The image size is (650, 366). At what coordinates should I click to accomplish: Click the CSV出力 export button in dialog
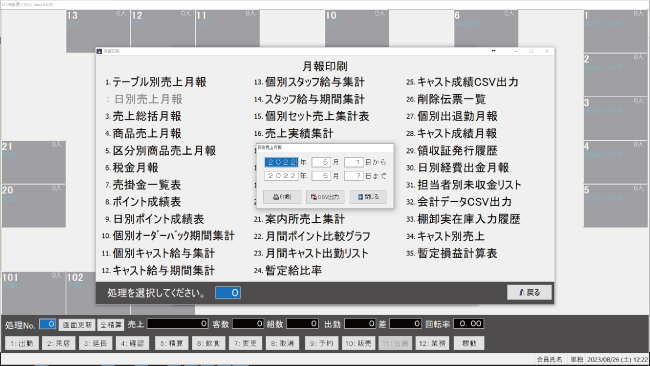325,197
